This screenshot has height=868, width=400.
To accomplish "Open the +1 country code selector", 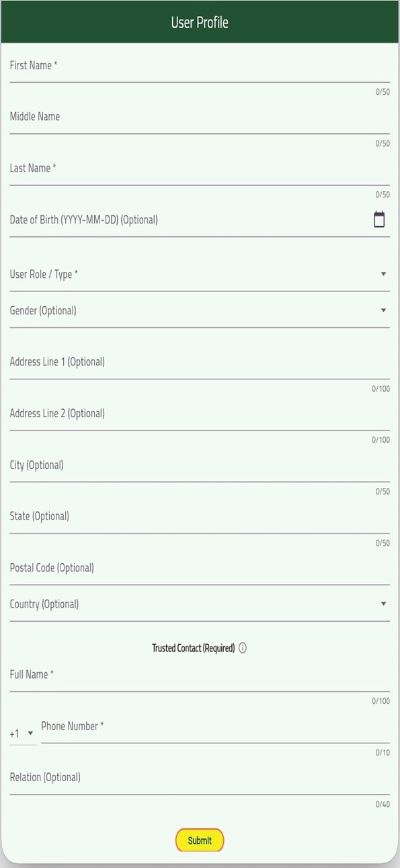I will click(22, 733).
